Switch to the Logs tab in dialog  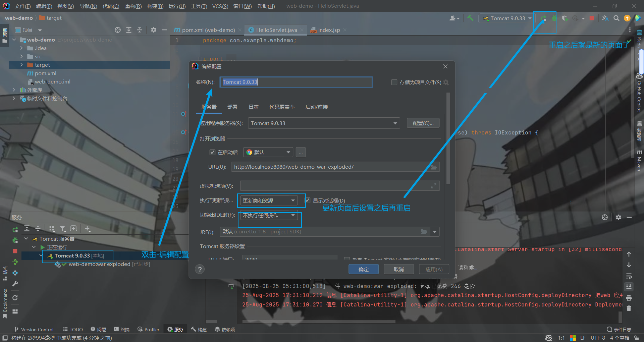click(x=254, y=107)
